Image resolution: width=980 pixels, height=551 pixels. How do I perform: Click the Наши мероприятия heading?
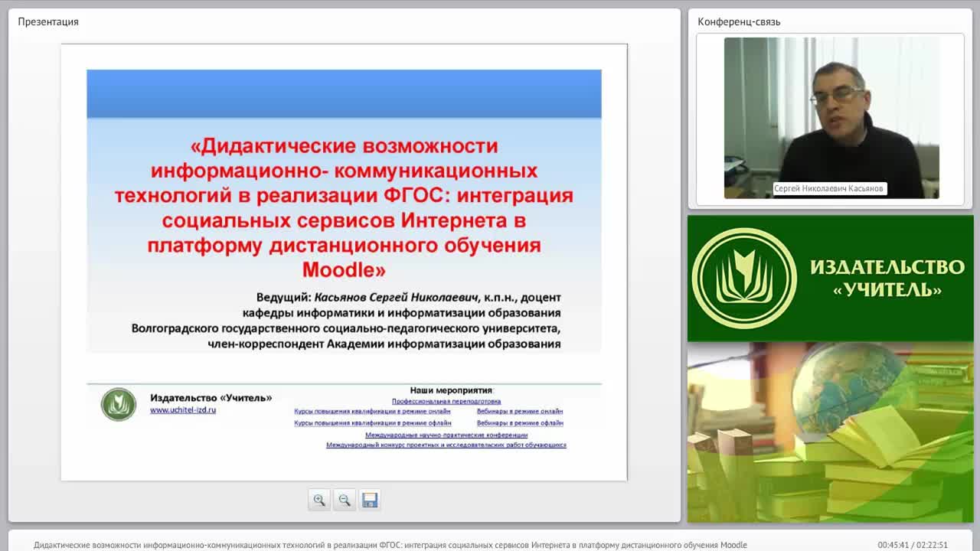coord(452,390)
